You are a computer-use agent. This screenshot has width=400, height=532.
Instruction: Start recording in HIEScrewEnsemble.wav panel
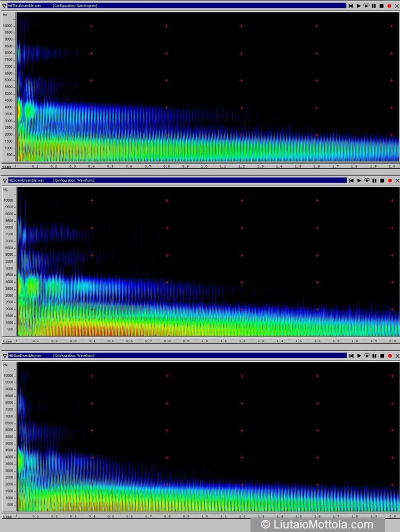click(x=390, y=181)
